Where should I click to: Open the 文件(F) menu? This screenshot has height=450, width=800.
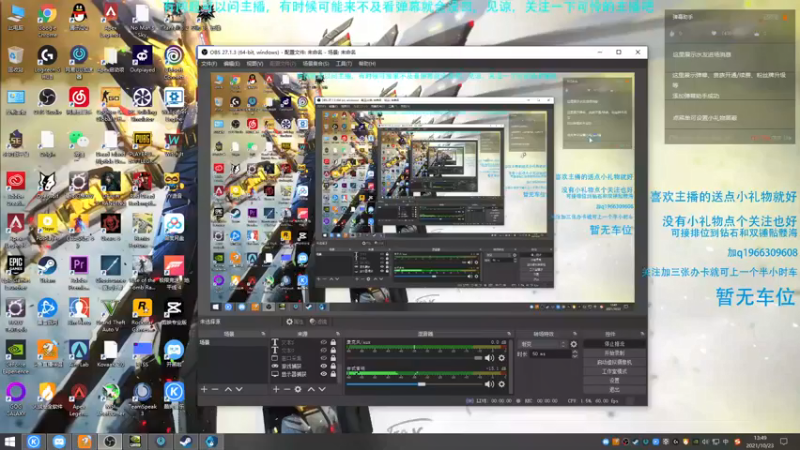pos(209,64)
